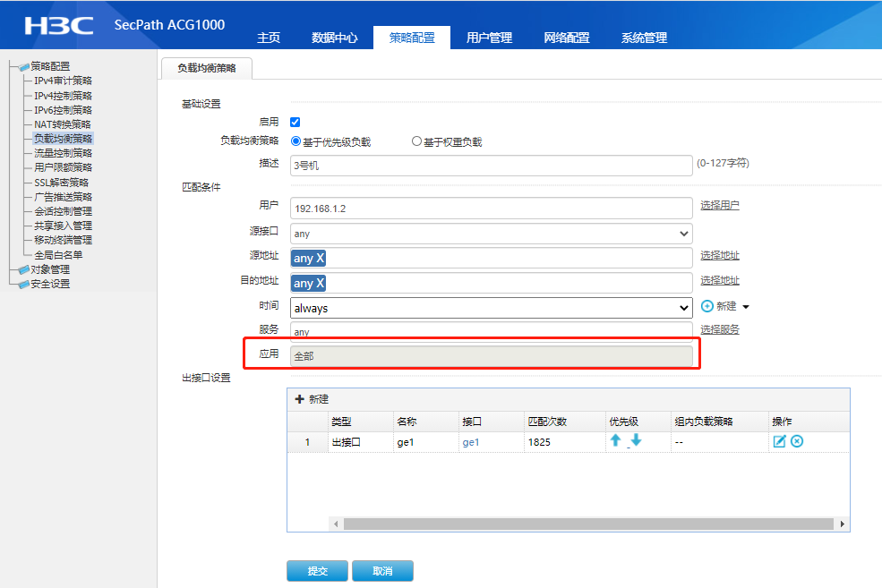The height and width of the screenshot is (588, 882).
Task: Toggle the 启用 checkbox
Action: (x=295, y=122)
